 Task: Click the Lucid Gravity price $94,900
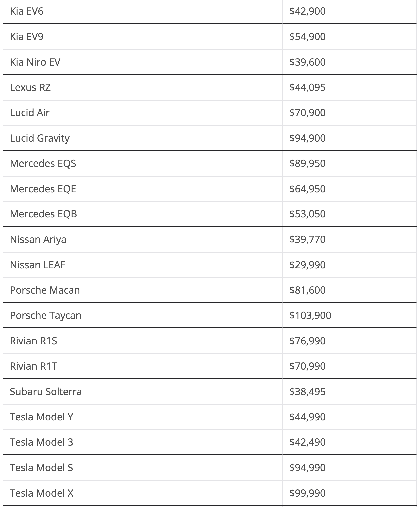click(x=307, y=138)
